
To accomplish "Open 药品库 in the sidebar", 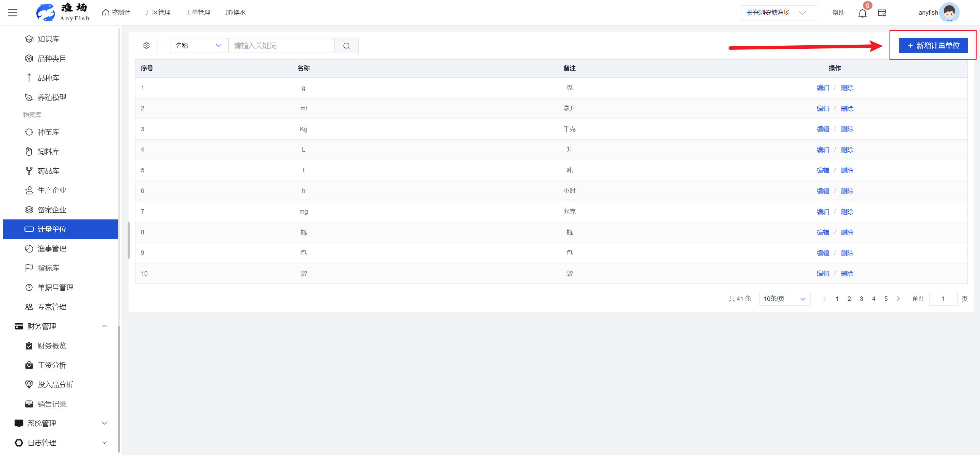I will [x=48, y=171].
